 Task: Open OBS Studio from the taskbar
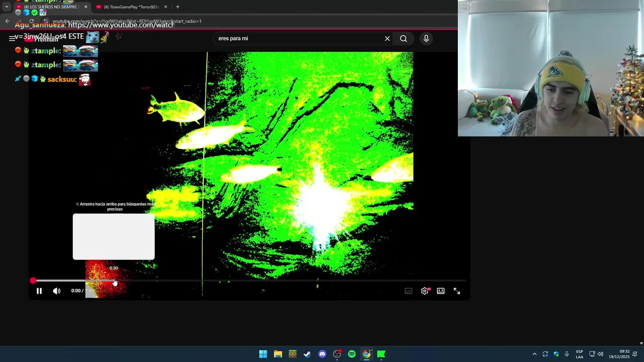[337, 354]
